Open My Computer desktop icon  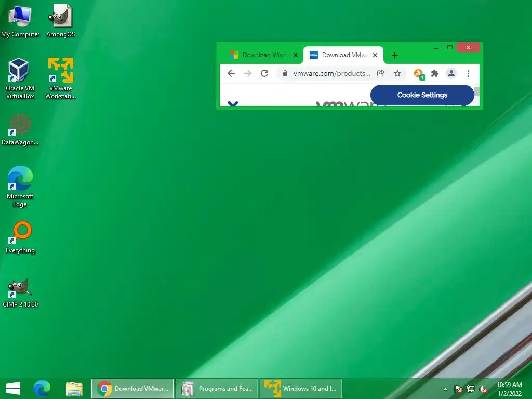20,21
